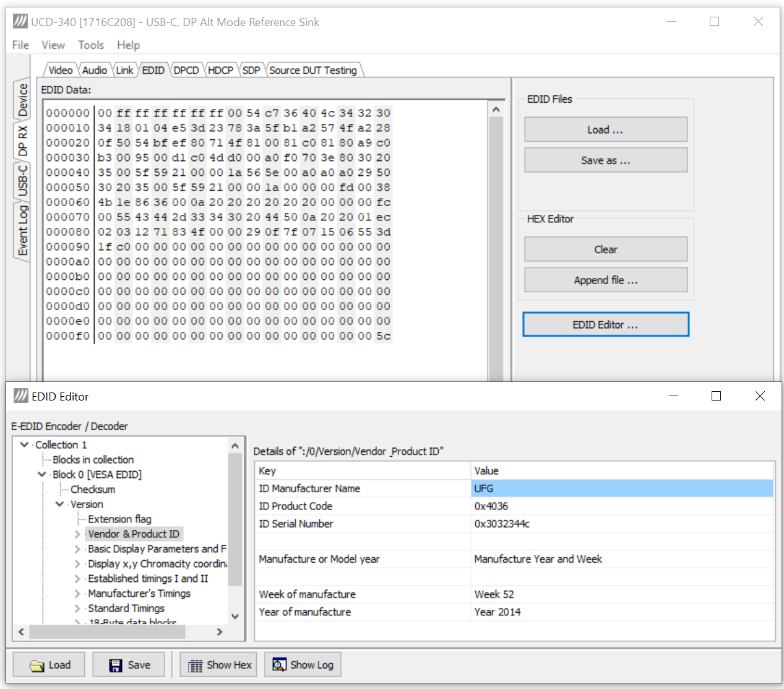The height and width of the screenshot is (689, 784).
Task: Expand the Standard Timings node
Action: pos(77,608)
